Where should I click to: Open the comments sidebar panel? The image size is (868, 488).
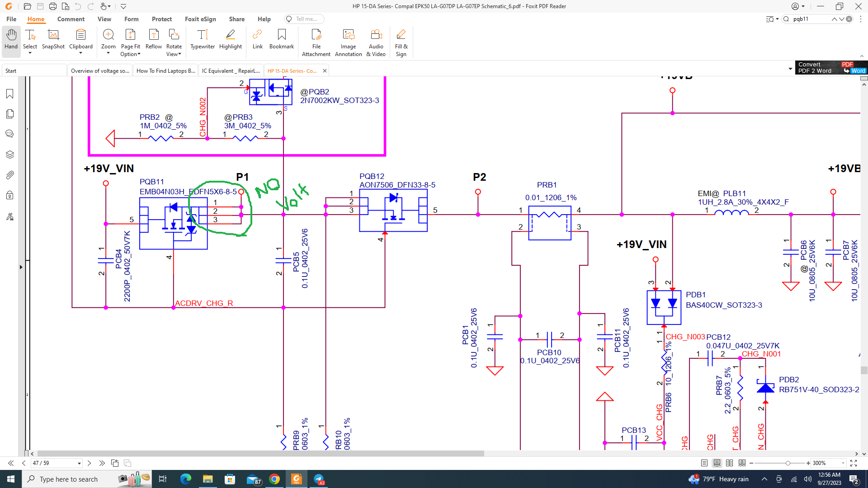10,134
